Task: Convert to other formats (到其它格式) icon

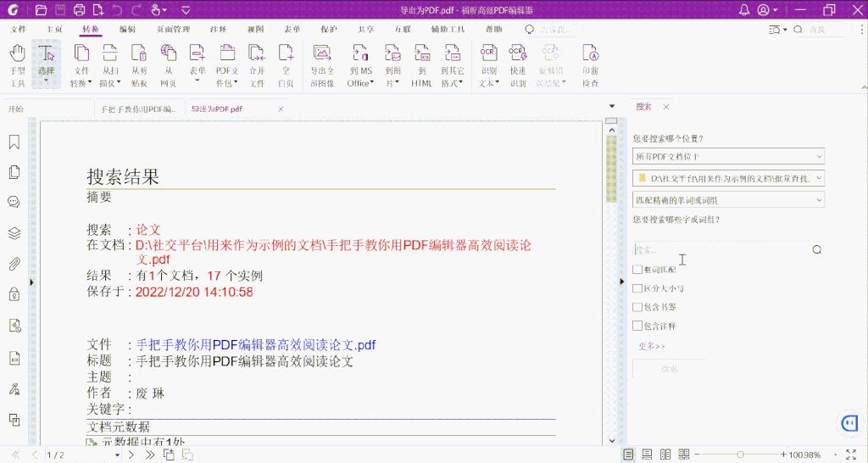Action: click(452, 53)
